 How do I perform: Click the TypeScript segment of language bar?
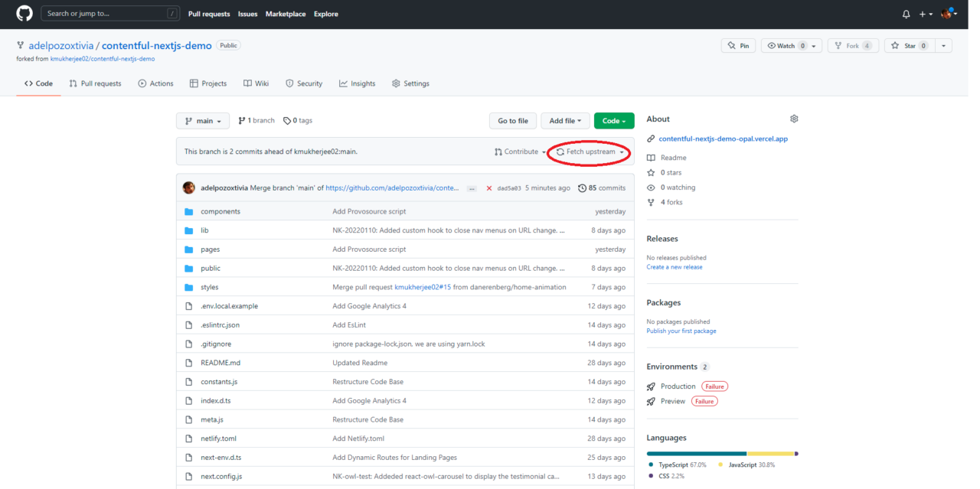[696, 454]
